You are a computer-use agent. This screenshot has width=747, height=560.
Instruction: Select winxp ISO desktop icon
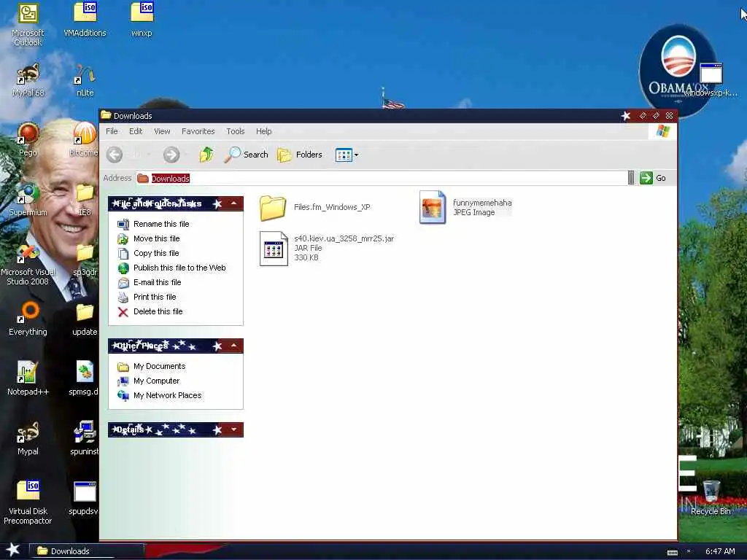click(142, 20)
